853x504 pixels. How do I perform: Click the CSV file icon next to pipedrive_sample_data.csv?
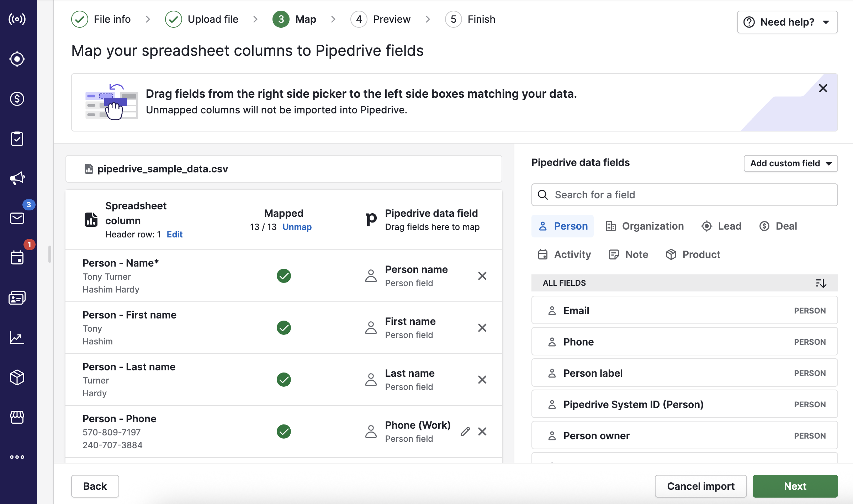point(89,169)
